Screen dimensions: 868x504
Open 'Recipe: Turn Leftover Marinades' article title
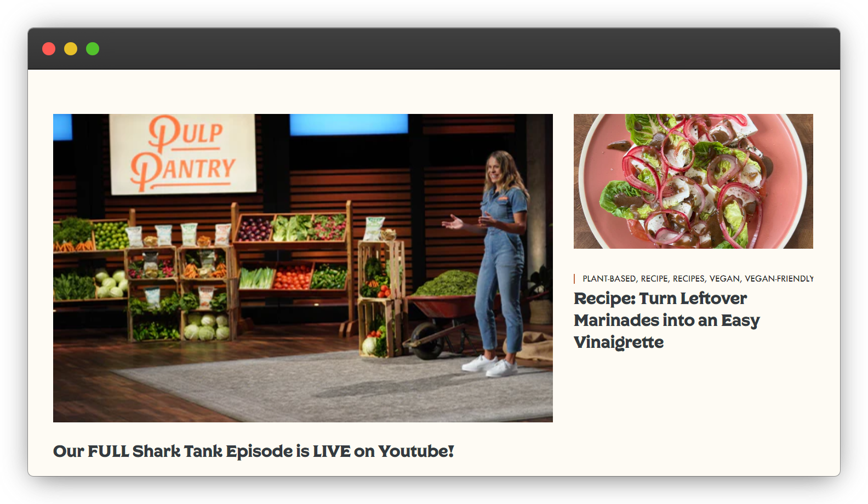click(666, 320)
